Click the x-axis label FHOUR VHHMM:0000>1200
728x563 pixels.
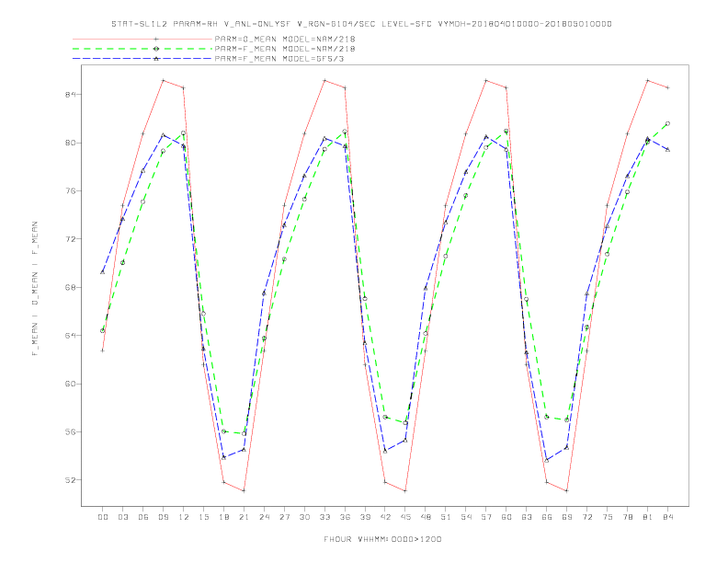(382, 539)
